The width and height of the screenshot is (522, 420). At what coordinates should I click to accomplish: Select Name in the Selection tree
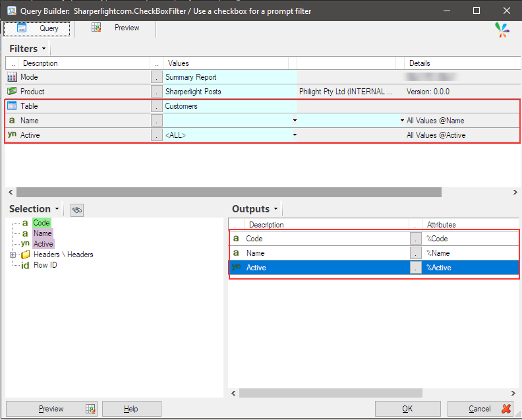pyautogui.click(x=43, y=233)
